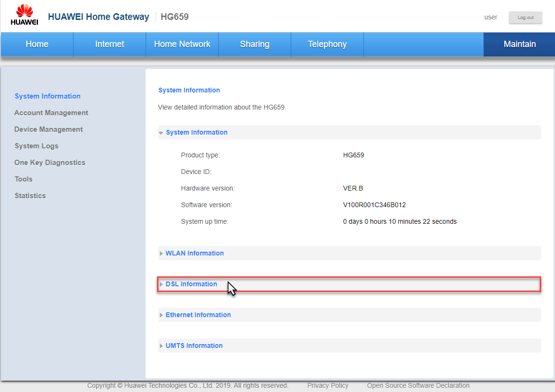555x392 pixels.
Task: Click the 'Device ID:' label
Action: tap(196, 172)
